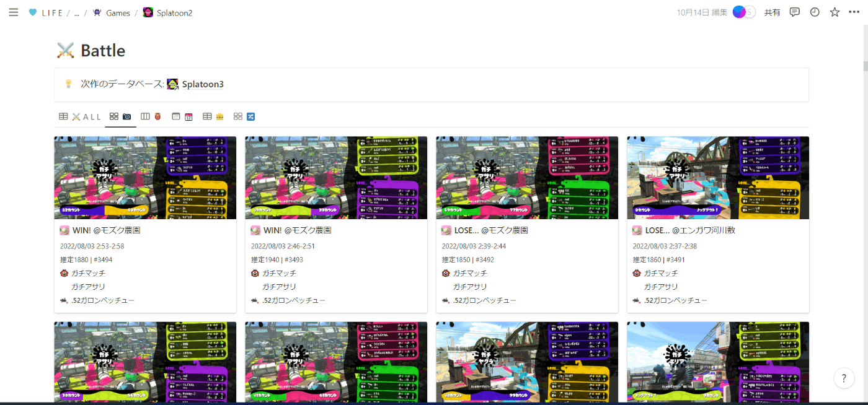868x405 pixels.
Task: Click 推定1860 | #3491 text
Action: tap(659, 260)
